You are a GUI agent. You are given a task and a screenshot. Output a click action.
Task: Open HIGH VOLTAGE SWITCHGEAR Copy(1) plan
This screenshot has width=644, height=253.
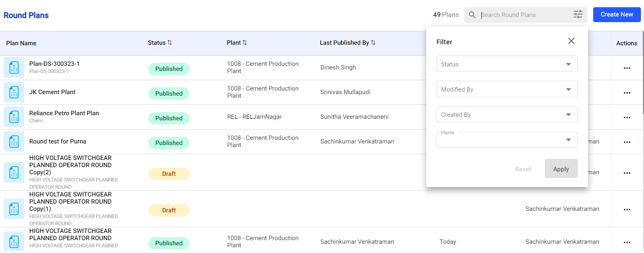[70, 202]
